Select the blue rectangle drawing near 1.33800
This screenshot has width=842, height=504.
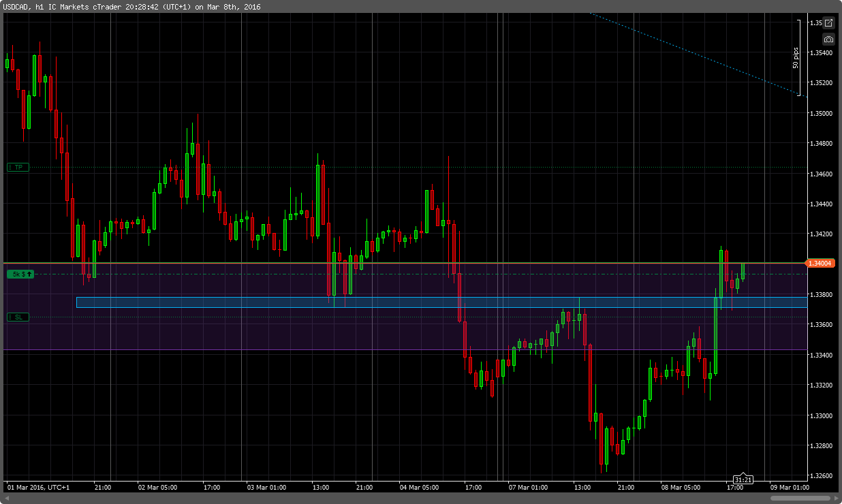click(x=441, y=302)
